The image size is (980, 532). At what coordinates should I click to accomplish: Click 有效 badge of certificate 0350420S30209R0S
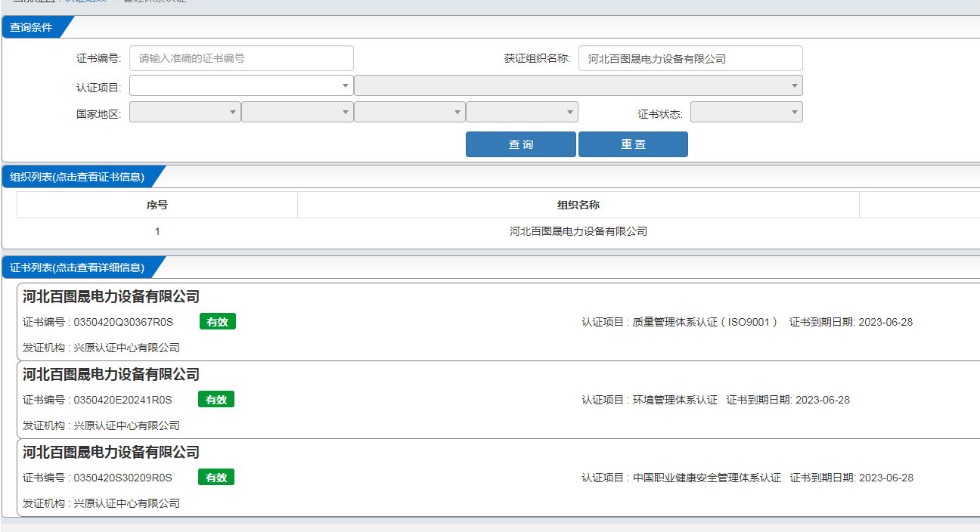coord(216,478)
